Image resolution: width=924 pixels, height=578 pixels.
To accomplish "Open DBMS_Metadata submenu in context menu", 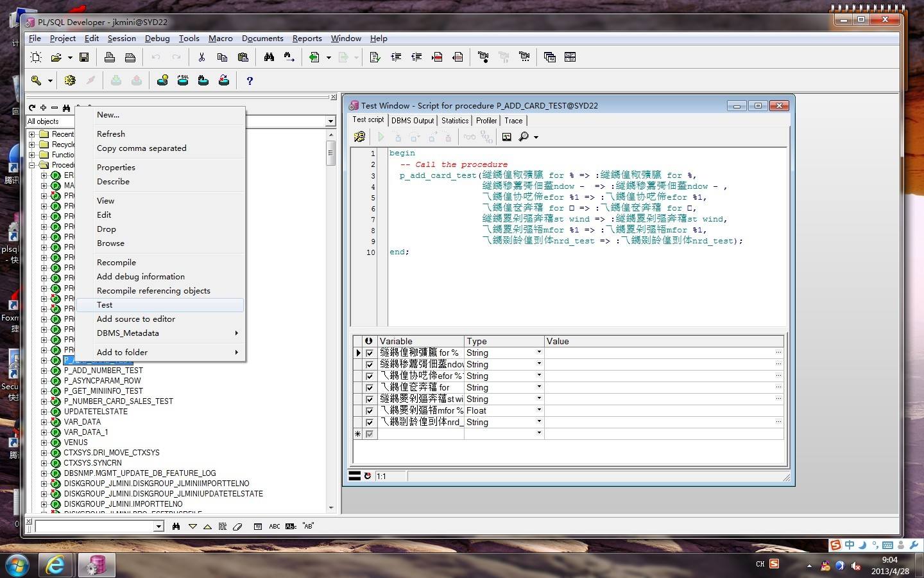I will tap(160, 333).
